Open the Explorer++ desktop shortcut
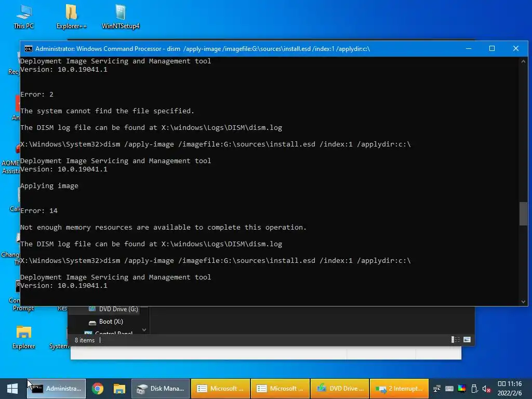 coord(71,17)
